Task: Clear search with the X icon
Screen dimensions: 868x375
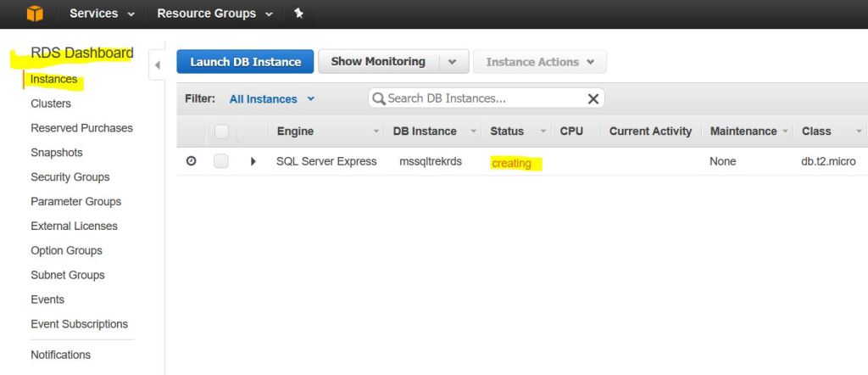Action: coord(593,99)
